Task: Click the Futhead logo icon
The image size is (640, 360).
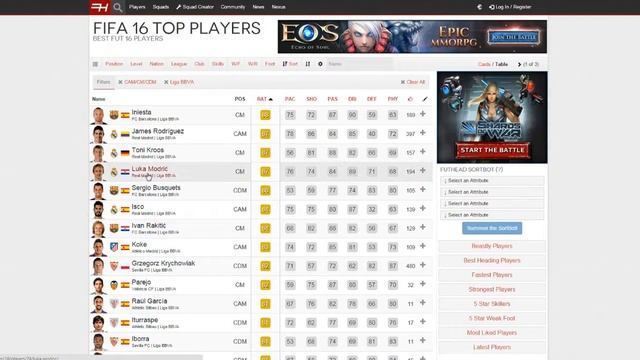Action: point(100,7)
